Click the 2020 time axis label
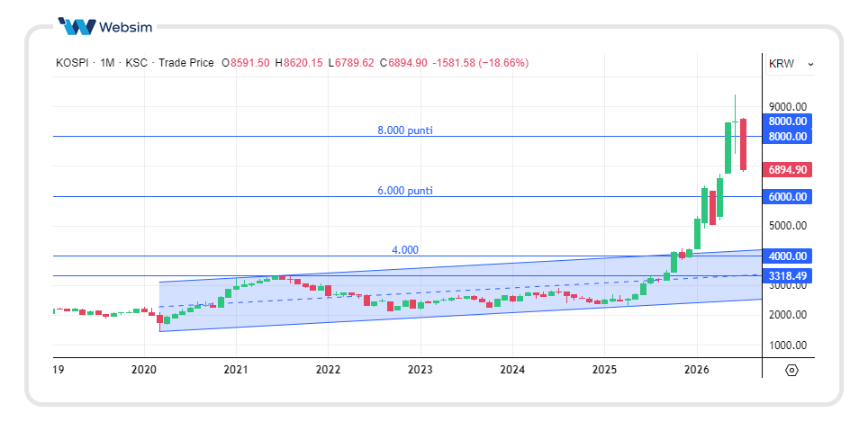868x431 pixels. [144, 370]
